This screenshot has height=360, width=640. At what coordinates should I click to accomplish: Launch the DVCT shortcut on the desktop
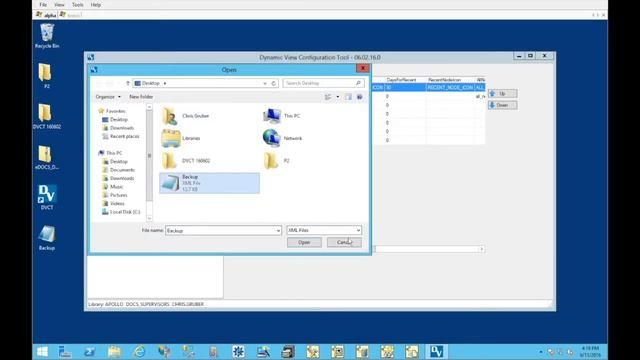[47, 197]
